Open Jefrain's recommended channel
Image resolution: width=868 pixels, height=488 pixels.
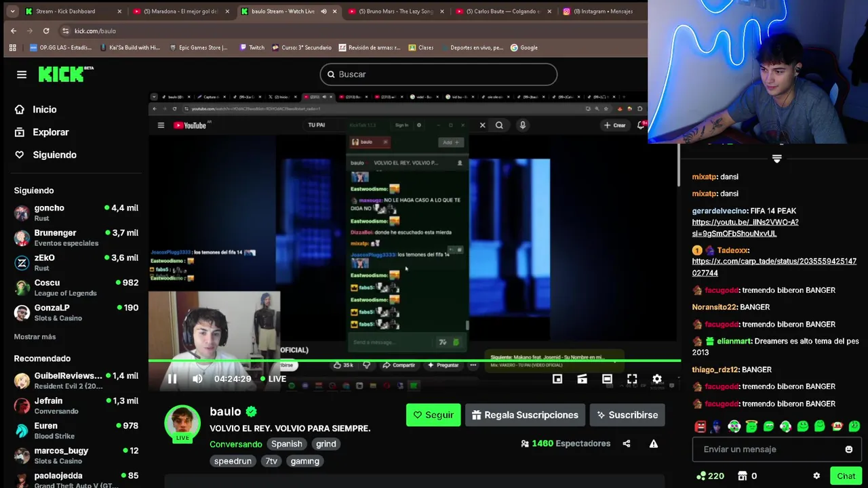pos(76,405)
